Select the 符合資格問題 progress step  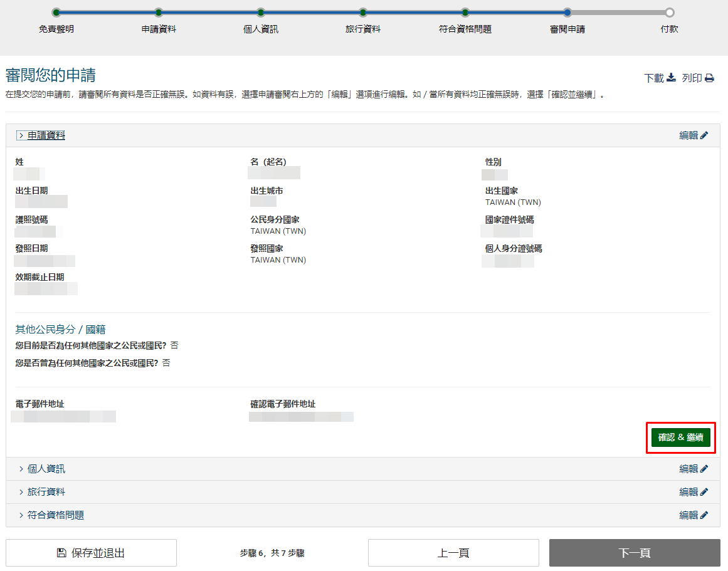(465, 13)
